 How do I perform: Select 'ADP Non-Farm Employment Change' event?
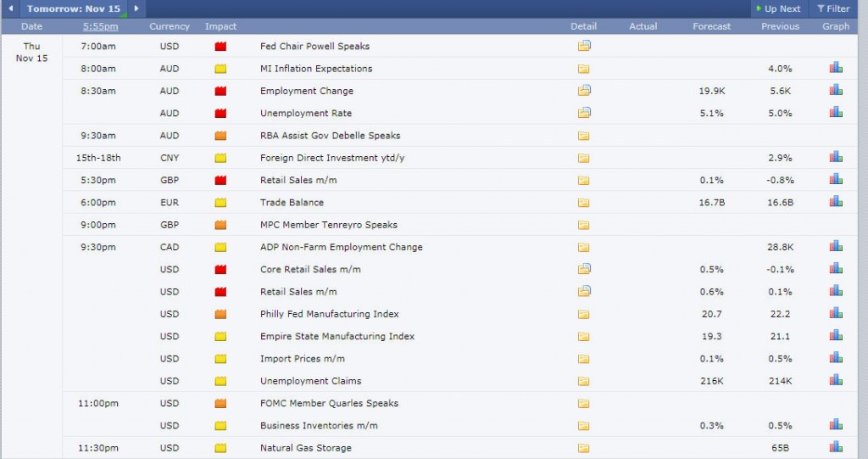pyautogui.click(x=341, y=247)
